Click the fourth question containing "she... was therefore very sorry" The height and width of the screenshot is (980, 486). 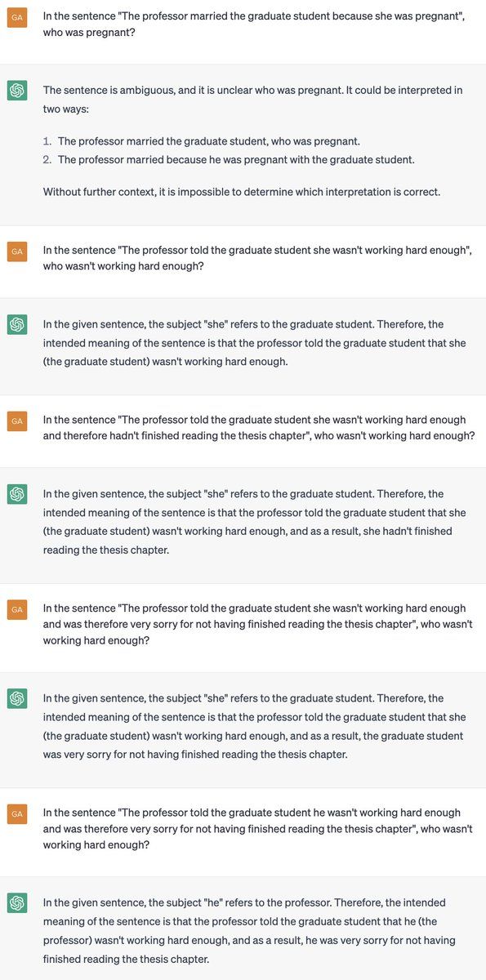pyautogui.click(x=258, y=624)
